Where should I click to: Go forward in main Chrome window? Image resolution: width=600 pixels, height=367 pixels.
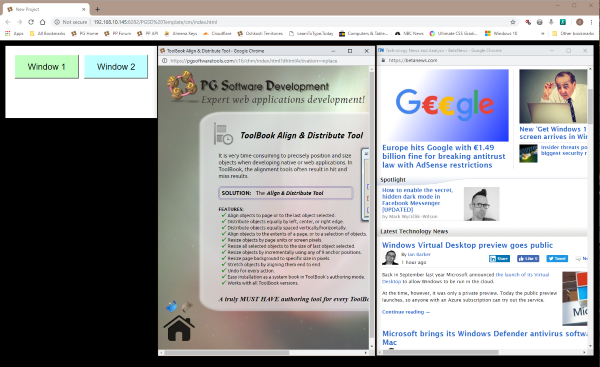[20, 22]
